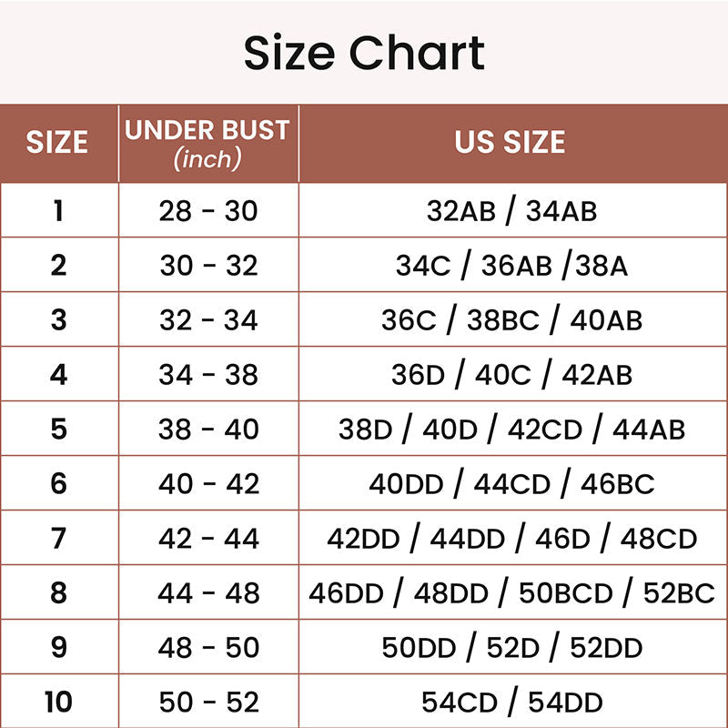Select size 4 in the SIZE column

58,375
